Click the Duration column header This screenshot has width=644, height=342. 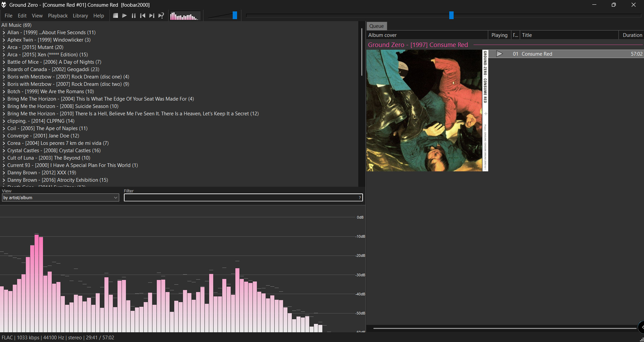631,35
